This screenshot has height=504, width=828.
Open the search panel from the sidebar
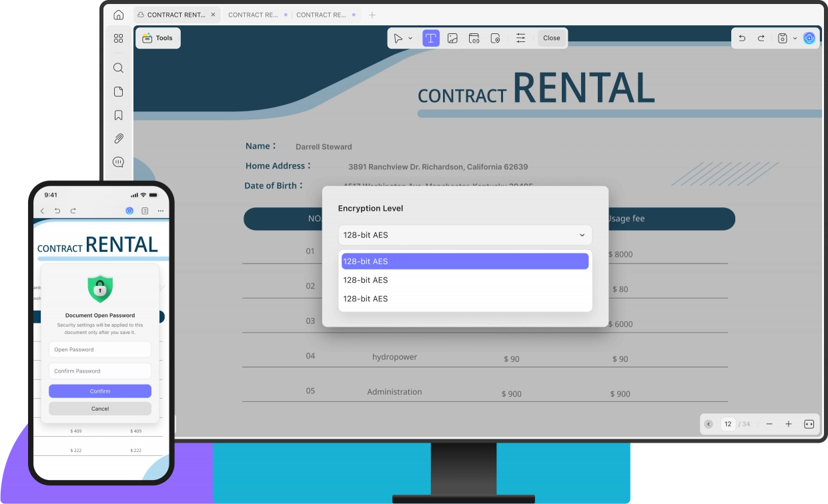click(118, 68)
